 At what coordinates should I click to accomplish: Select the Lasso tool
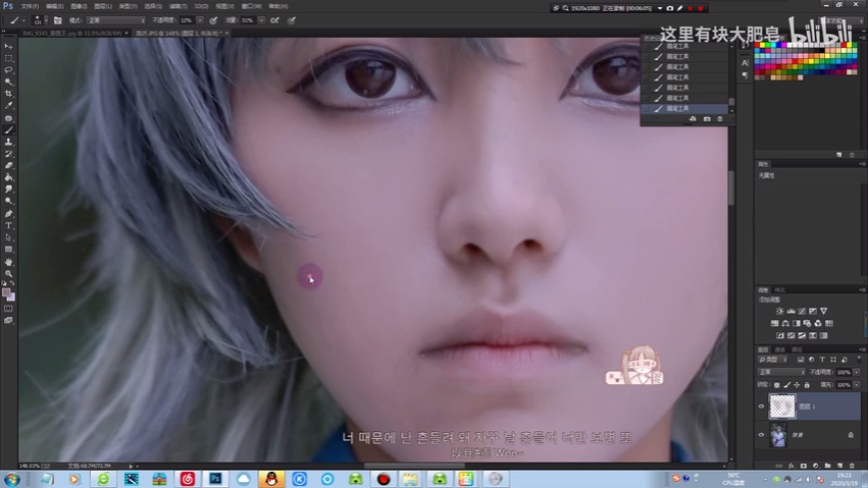(x=9, y=70)
